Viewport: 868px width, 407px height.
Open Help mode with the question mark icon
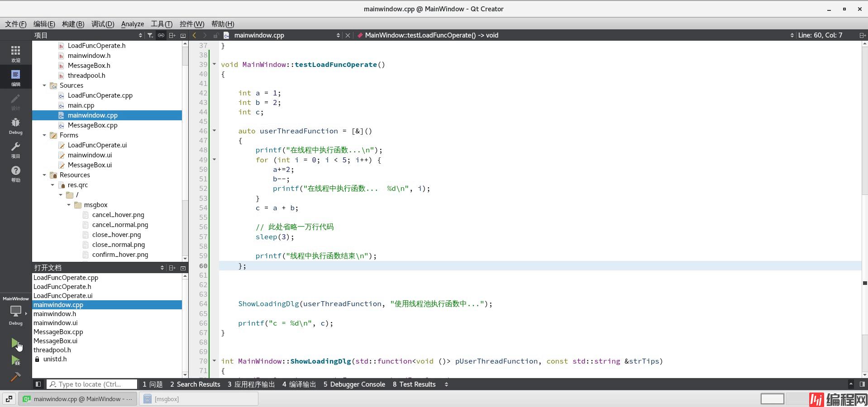(15, 174)
